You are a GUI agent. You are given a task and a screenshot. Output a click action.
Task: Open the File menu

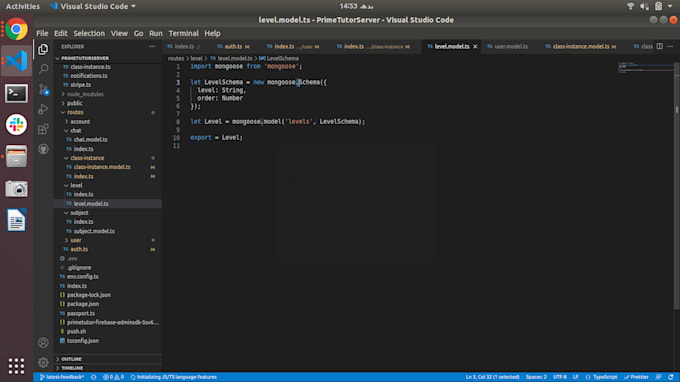[x=42, y=33]
